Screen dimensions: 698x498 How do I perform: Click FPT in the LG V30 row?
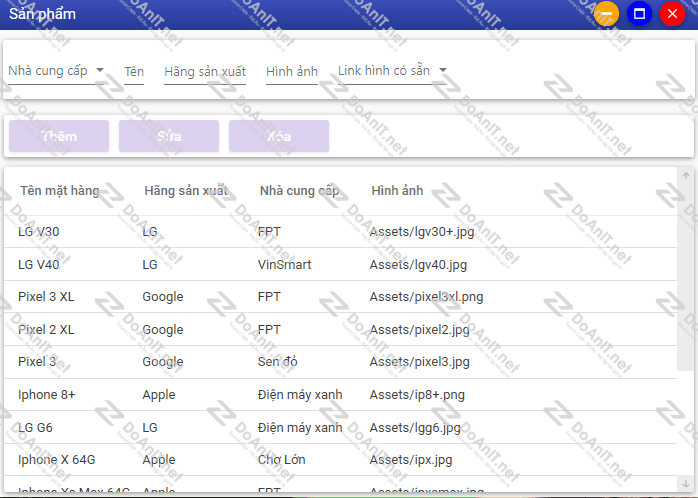coord(269,232)
